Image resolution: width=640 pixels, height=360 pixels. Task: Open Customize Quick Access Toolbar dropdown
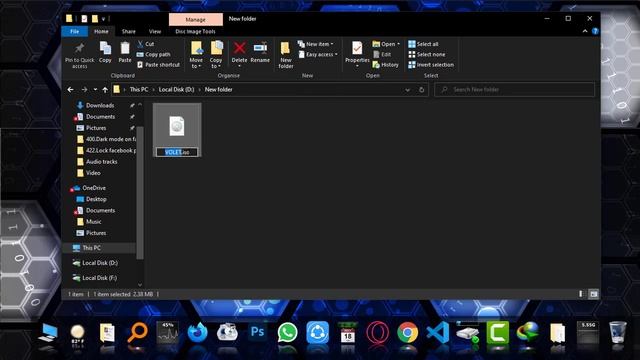click(103, 19)
